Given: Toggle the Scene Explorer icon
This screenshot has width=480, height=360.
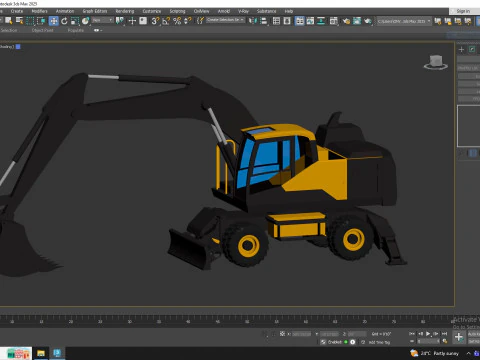Looking at the screenshot, I should [276, 21].
